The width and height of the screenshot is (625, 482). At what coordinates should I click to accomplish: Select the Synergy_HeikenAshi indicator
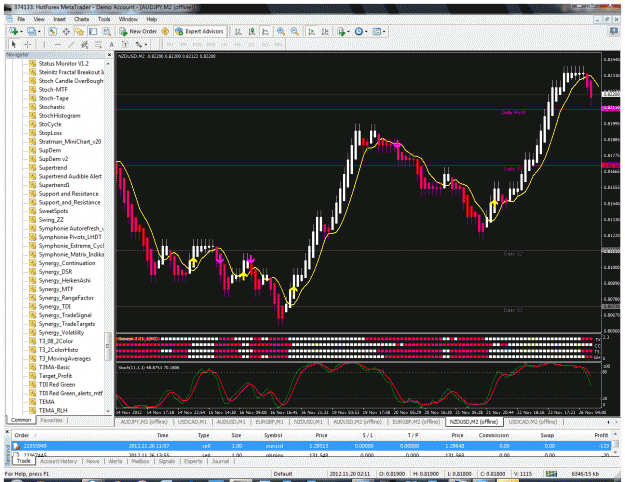[x=65, y=280]
